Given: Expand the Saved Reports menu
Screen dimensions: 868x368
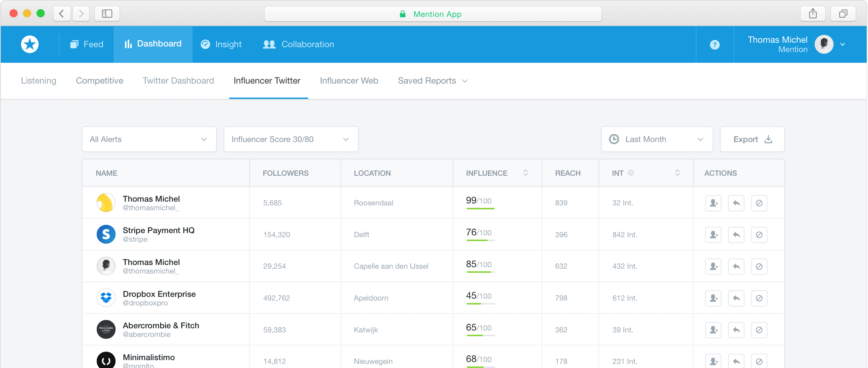Looking at the screenshot, I should pos(432,81).
